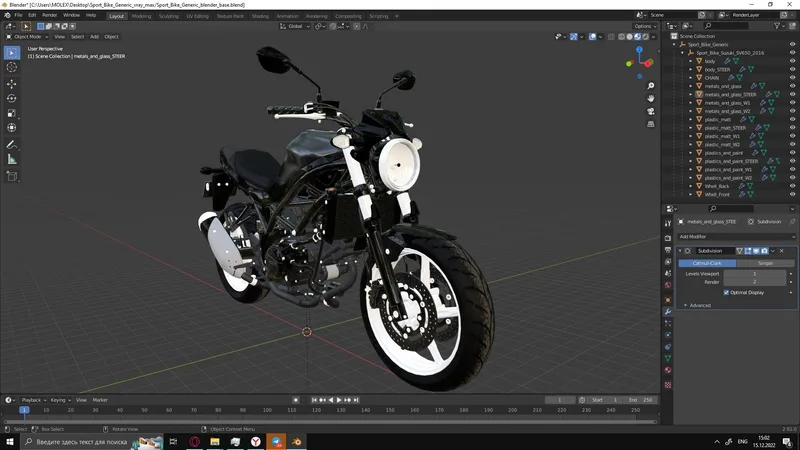Open the timeline Marker menu

click(x=100, y=400)
